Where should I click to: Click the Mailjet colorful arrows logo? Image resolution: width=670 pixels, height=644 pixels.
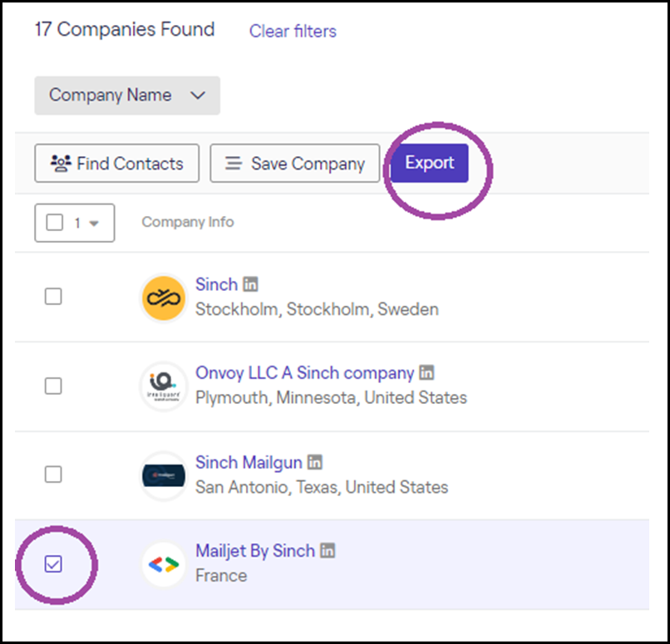[x=164, y=564]
